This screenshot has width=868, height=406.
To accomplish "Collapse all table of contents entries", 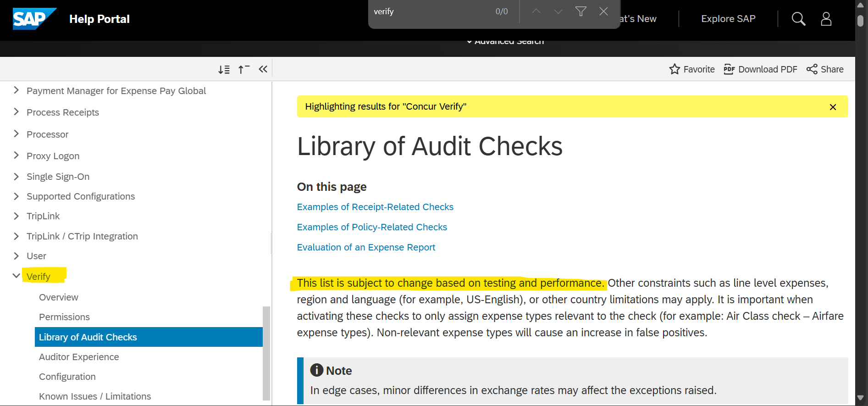I will pyautogui.click(x=243, y=69).
